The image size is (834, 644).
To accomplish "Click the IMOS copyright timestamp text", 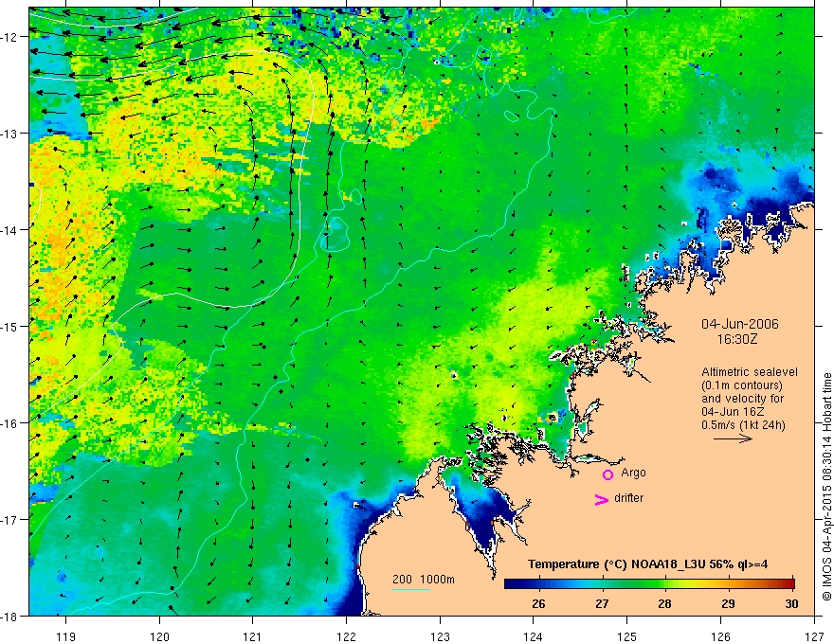I will [x=826, y=487].
